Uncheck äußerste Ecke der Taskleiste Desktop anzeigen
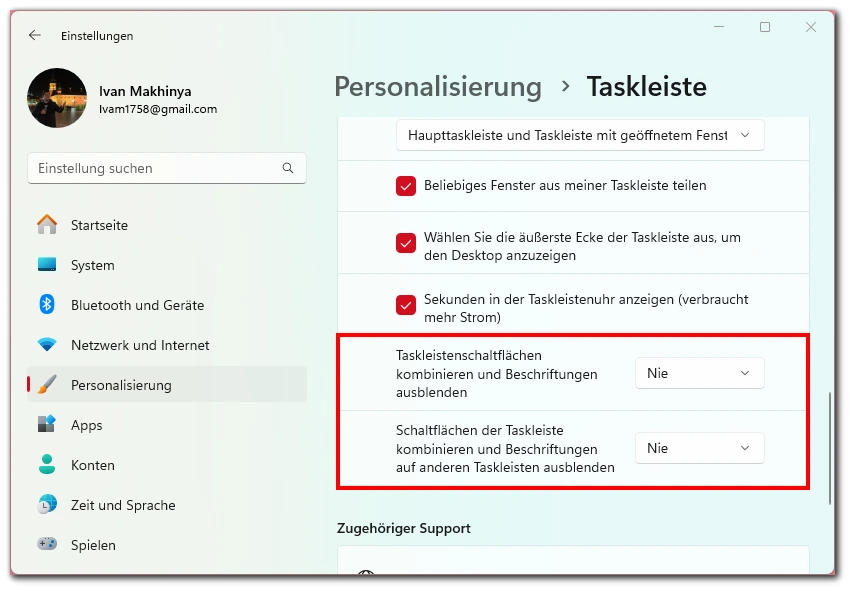Screen dimensions: 853x593 coord(406,243)
